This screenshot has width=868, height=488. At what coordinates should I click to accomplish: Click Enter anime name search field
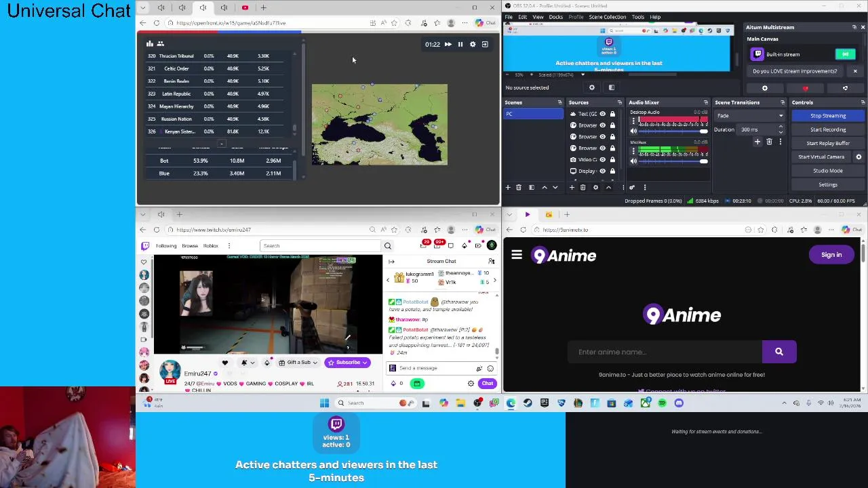pos(665,352)
